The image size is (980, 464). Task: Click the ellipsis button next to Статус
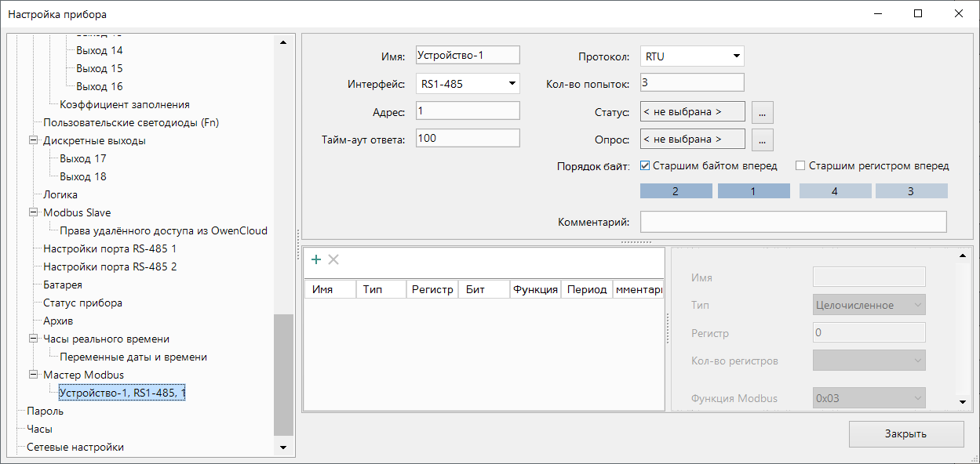pyautogui.click(x=763, y=112)
